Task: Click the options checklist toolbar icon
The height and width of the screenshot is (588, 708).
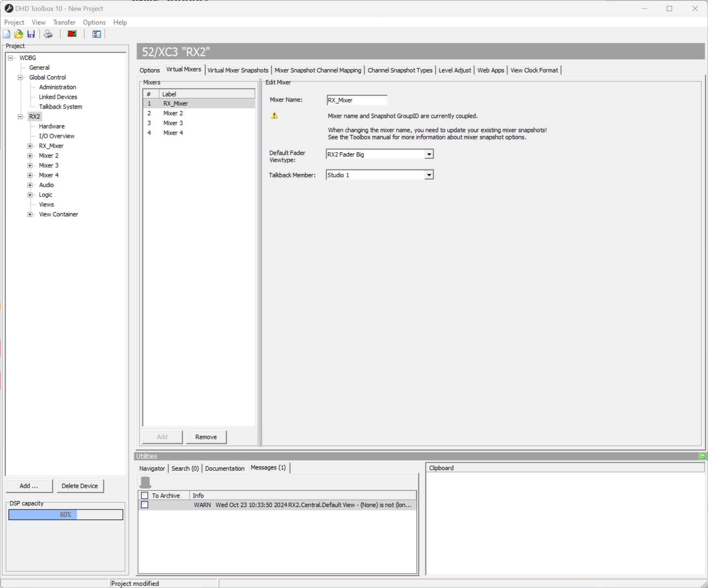Action: [x=96, y=34]
